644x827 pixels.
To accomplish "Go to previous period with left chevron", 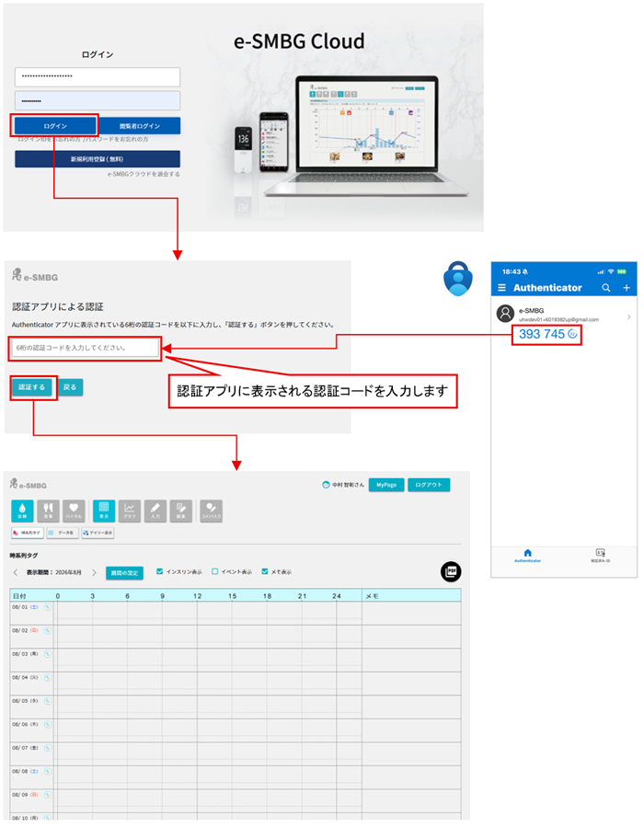I will point(16,572).
